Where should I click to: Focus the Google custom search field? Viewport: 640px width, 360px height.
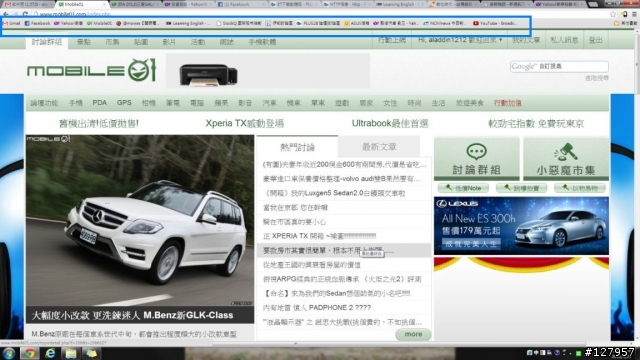click(x=559, y=66)
